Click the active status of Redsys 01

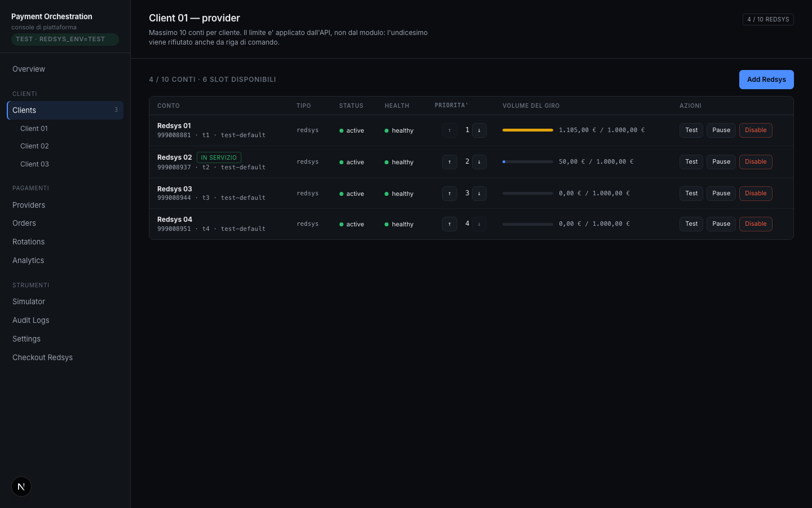(x=352, y=130)
